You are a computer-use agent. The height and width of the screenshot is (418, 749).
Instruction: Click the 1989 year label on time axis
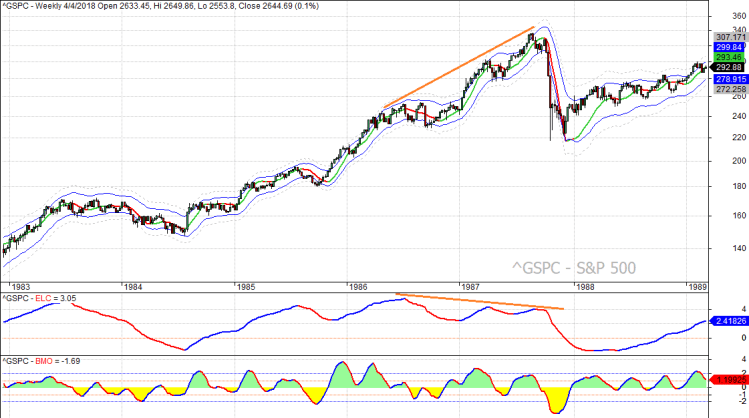tap(697, 287)
